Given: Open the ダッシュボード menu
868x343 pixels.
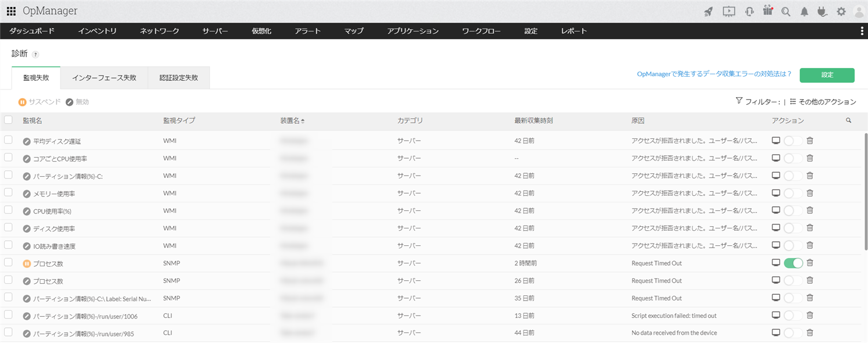Looking at the screenshot, I should pyautogui.click(x=32, y=31).
